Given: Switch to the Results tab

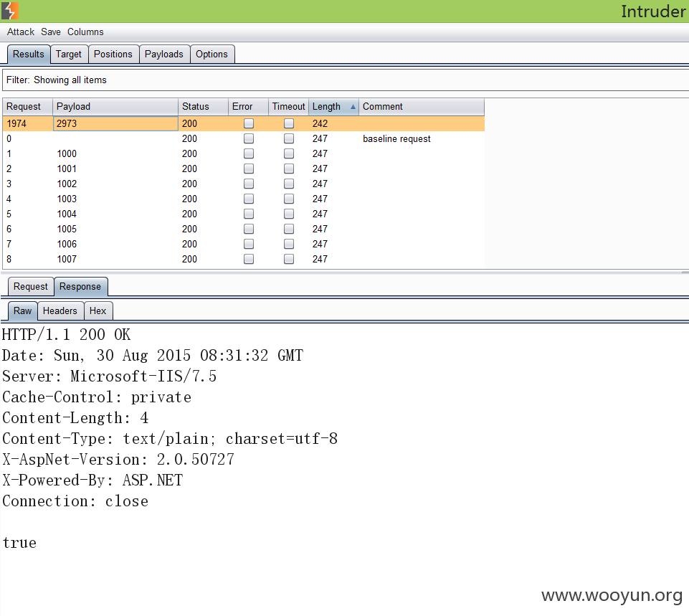Looking at the screenshot, I should (29, 54).
